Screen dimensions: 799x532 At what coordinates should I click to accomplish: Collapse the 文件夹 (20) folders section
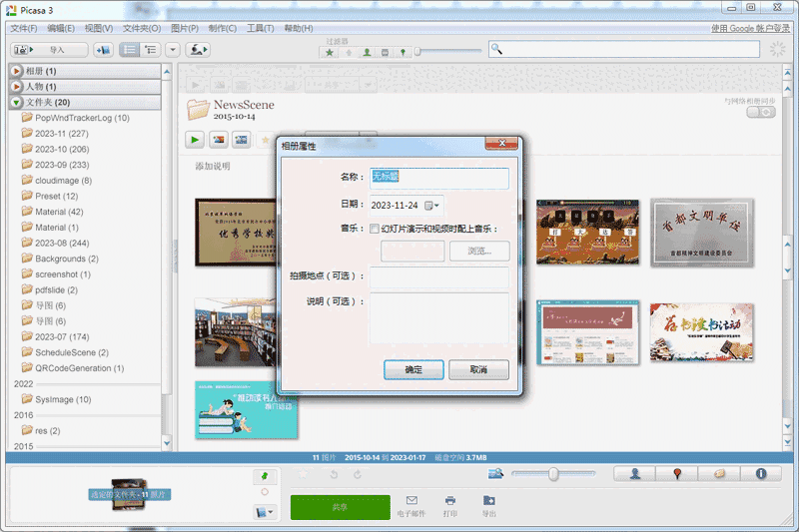16,103
